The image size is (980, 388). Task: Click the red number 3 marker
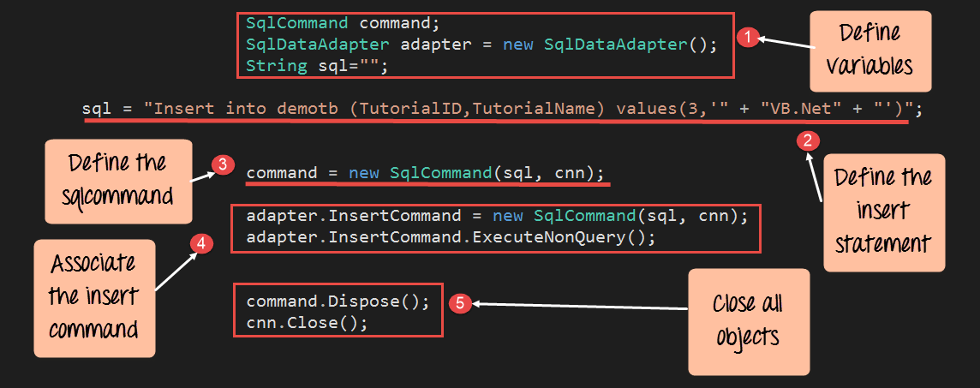pyautogui.click(x=223, y=165)
